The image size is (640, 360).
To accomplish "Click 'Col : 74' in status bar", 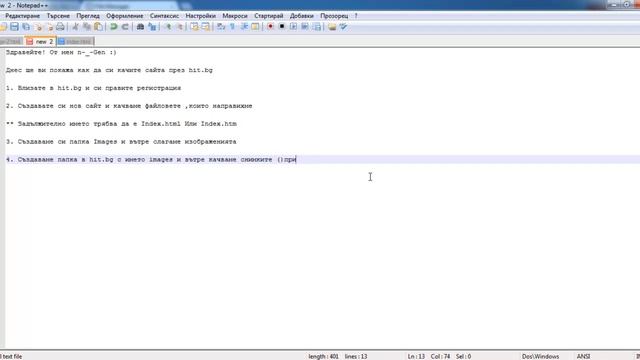I will [x=440, y=356].
